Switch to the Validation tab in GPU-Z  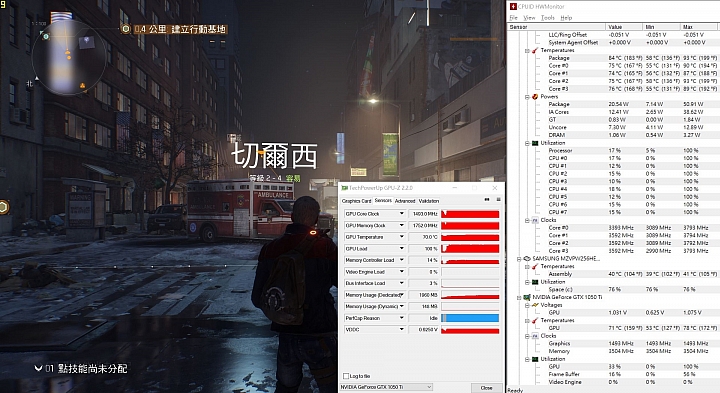429,201
